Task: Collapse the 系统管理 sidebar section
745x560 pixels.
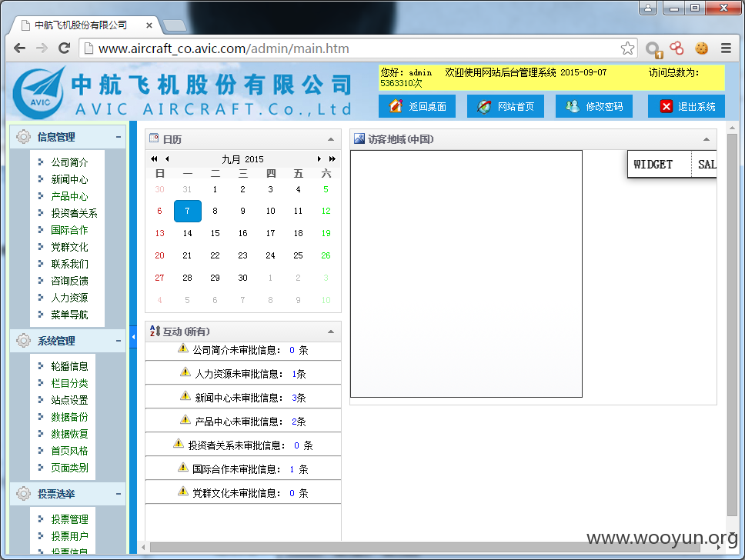Action: pyautogui.click(x=119, y=341)
